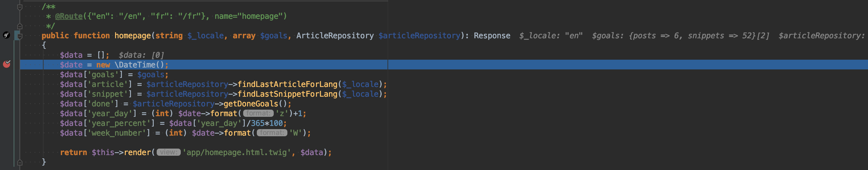
Task: Click the \DateTime class on the highlighted line
Action: [135, 65]
